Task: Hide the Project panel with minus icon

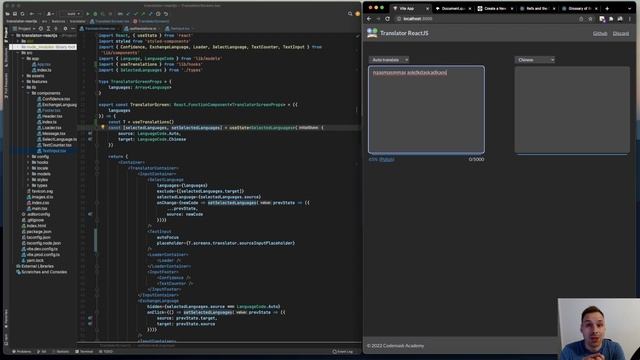Action: click(x=73, y=29)
